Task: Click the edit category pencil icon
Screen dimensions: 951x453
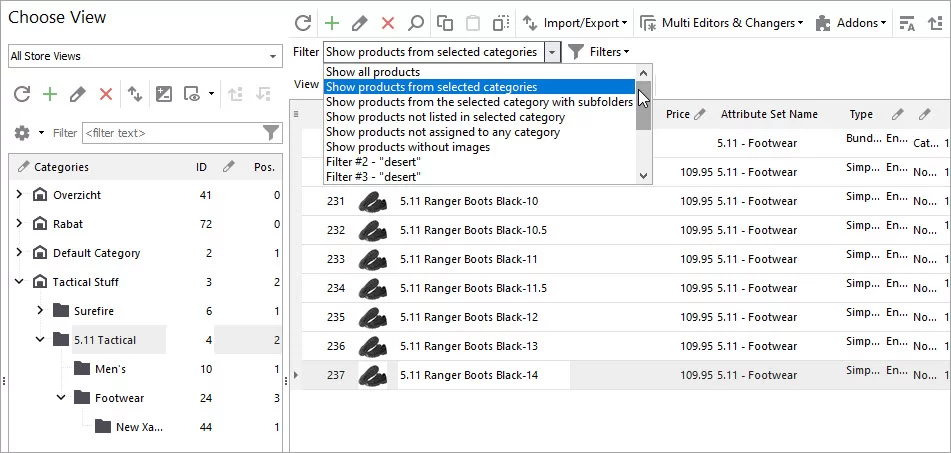Action: pos(78,94)
